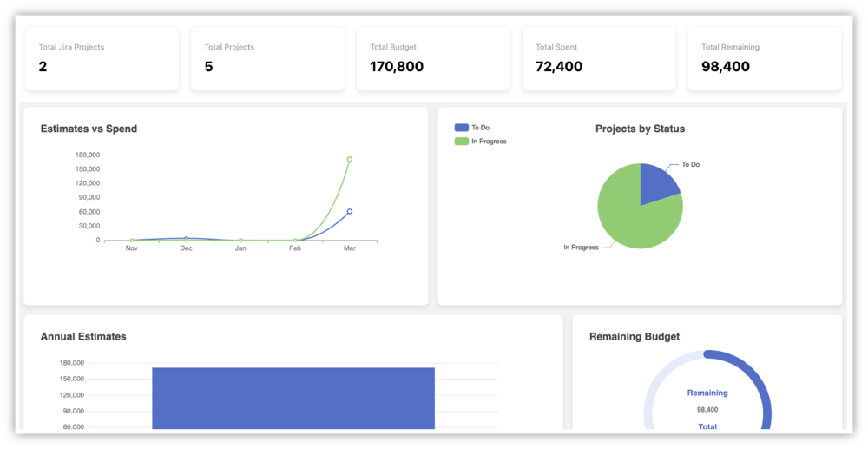Click the '98,400' value in Total Remaining card
This screenshot has width=868, height=449.
point(726,67)
